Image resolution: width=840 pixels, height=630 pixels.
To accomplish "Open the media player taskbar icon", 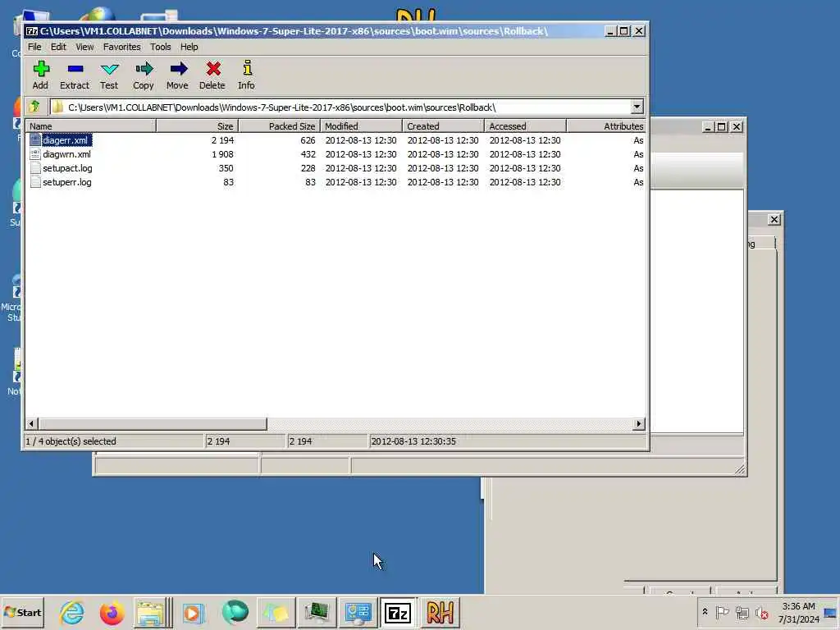I will point(194,612).
